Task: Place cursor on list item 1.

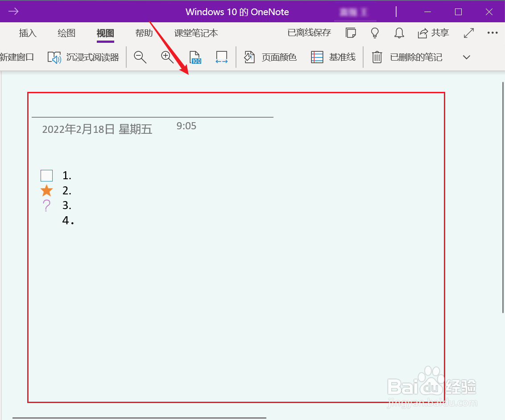Action: click(x=66, y=176)
